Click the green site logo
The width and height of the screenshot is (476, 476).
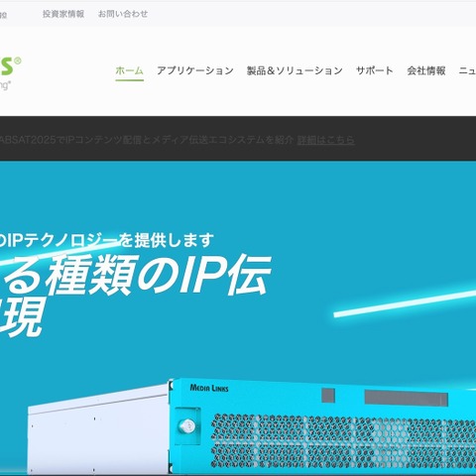coord(10,72)
